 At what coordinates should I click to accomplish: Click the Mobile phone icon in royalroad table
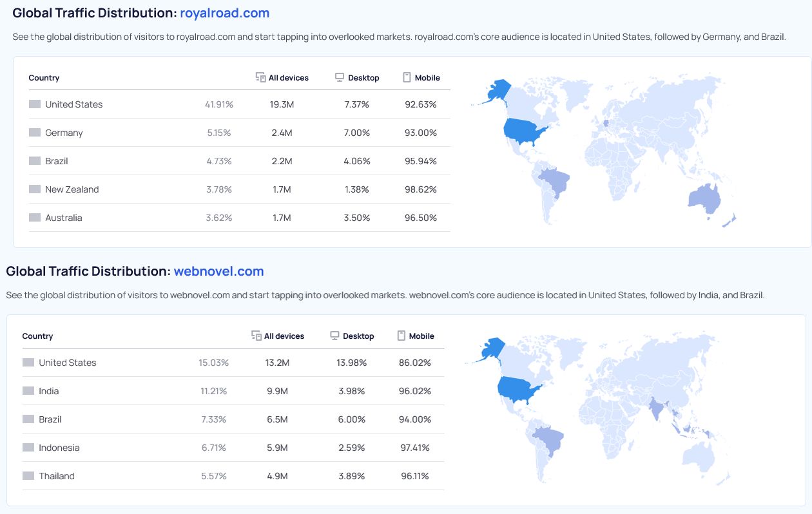407,77
